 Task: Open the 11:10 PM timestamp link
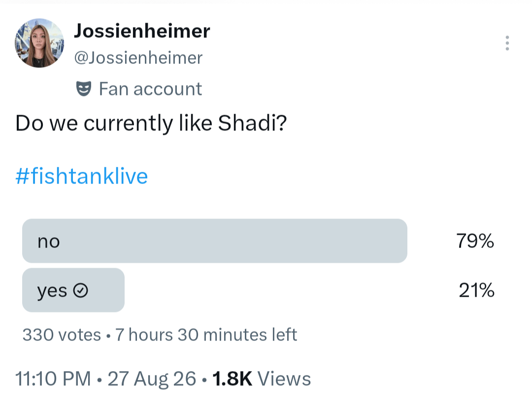click(53, 378)
